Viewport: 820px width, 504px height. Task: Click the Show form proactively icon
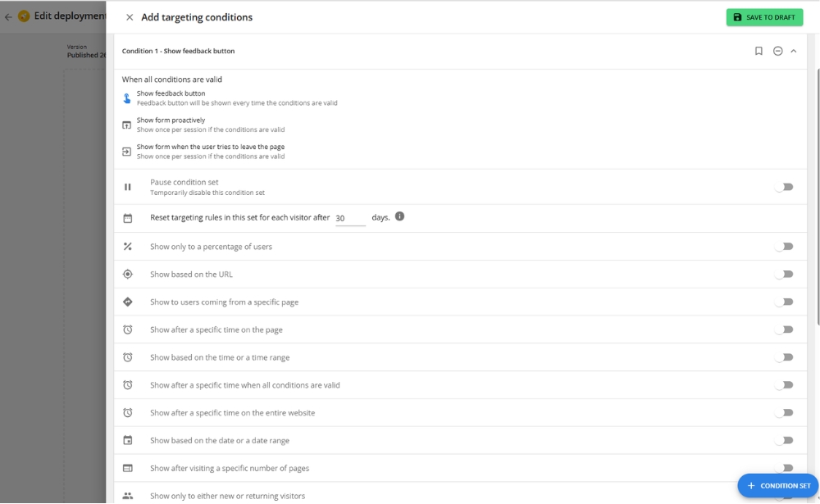tap(127, 123)
